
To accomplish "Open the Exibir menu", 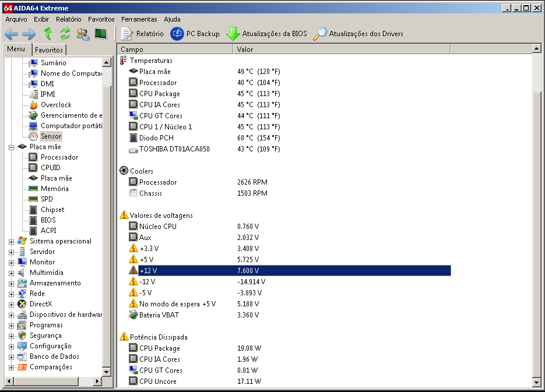I will click(x=41, y=19).
